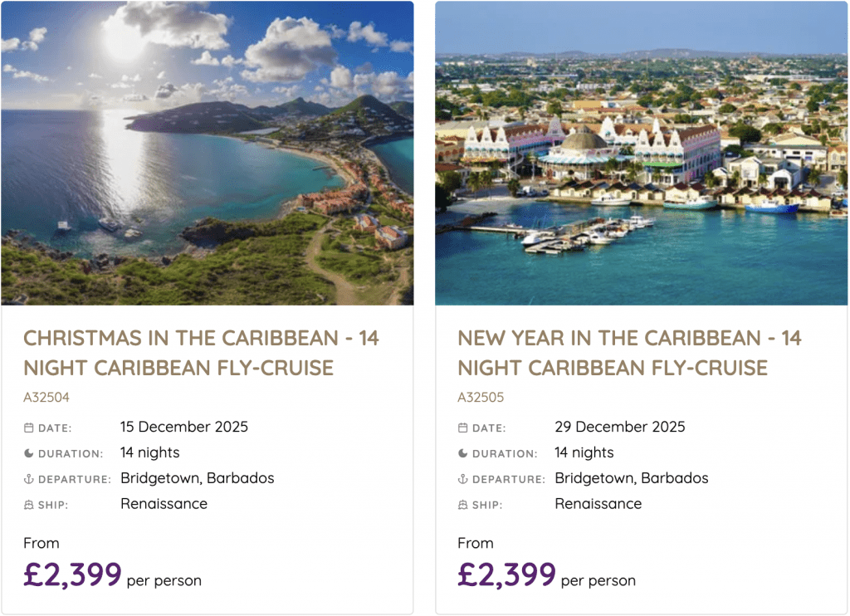Click the New Year cruise harbour photo
Screen dimensions: 850x616
641,153
